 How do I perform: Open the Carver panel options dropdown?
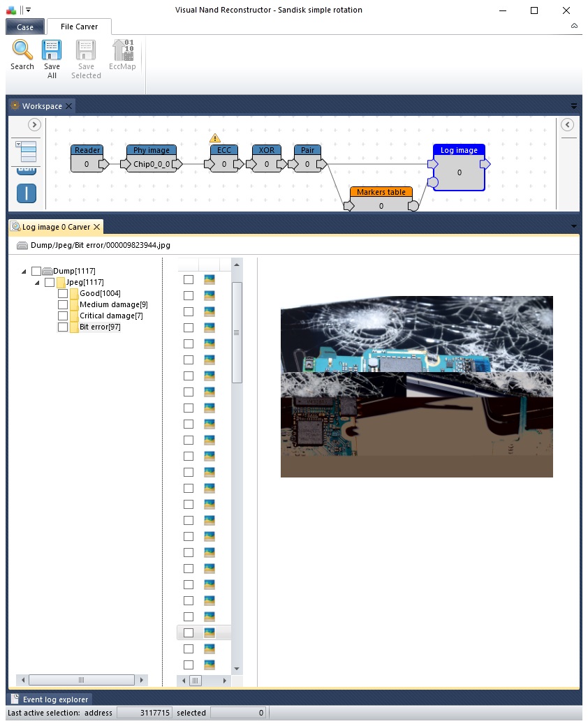(x=573, y=226)
